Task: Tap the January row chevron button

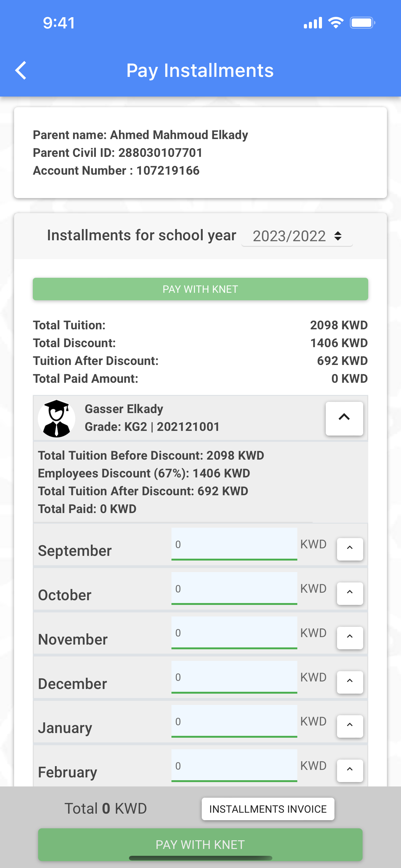Action: [x=350, y=726]
